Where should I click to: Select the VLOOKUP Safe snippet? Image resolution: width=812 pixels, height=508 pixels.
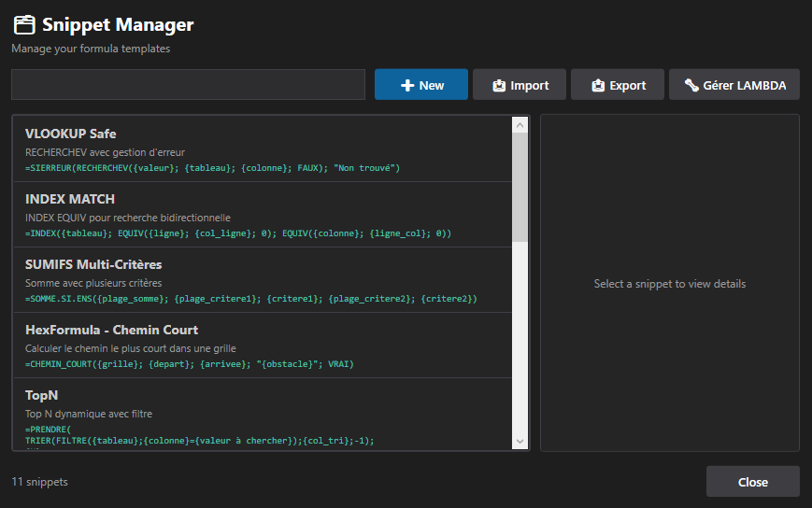point(263,149)
